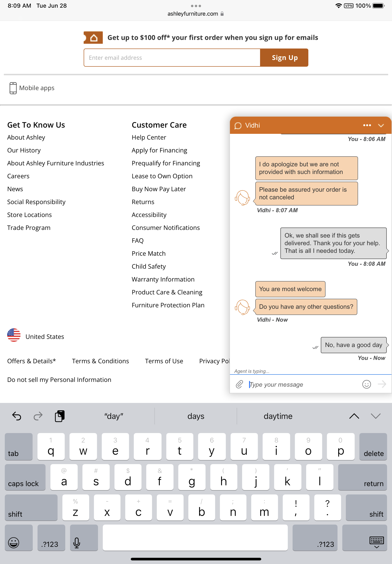This screenshot has width=392, height=564.
Task: Select the "daytime" keyboard suggestion
Action: coord(278,416)
